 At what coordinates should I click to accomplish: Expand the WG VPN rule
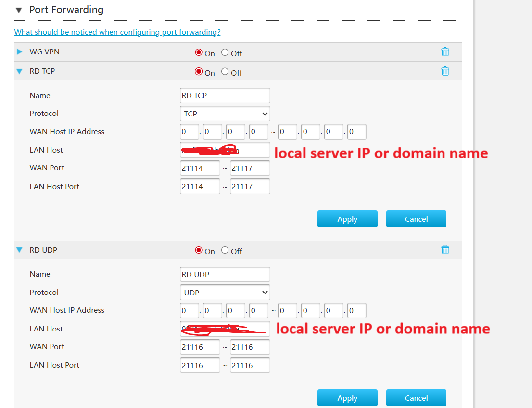pos(20,52)
